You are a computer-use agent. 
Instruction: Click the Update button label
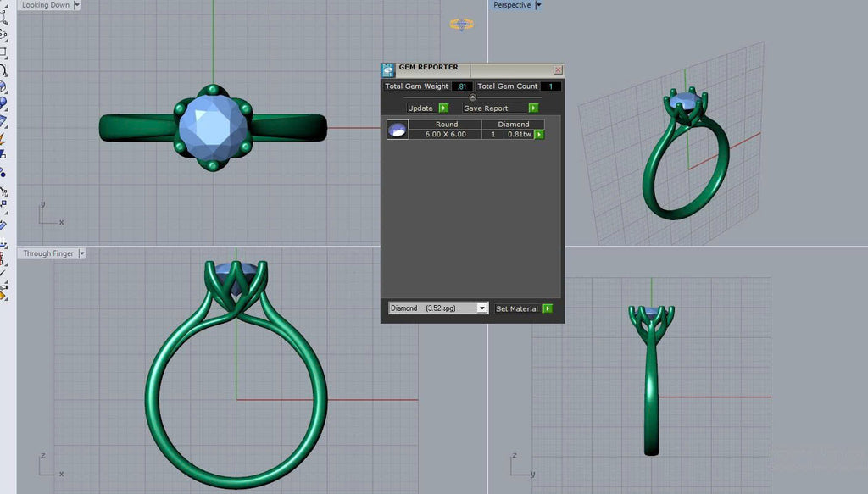(x=420, y=108)
